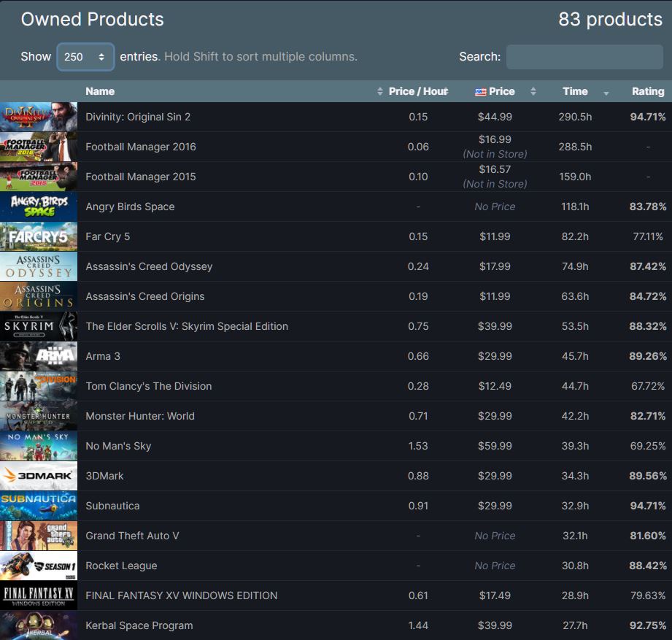The height and width of the screenshot is (640, 672).
Task: Open The Elder Scrolls V: Skyrim link
Action: [187, 326]
